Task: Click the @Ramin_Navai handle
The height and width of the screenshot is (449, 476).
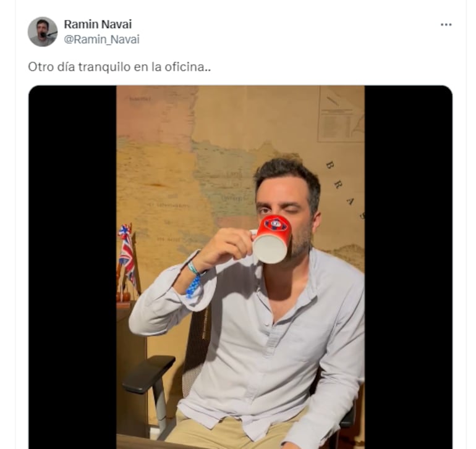Action: point(101,40)
